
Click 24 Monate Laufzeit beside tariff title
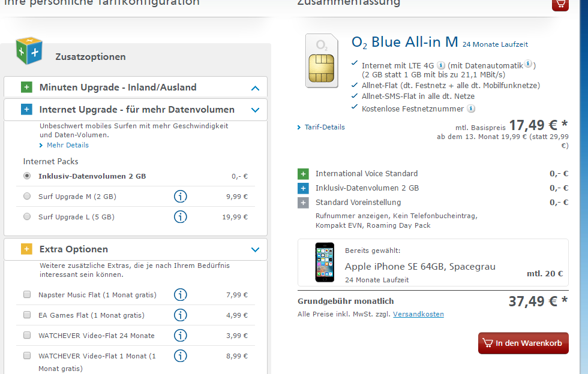(495, 44)
